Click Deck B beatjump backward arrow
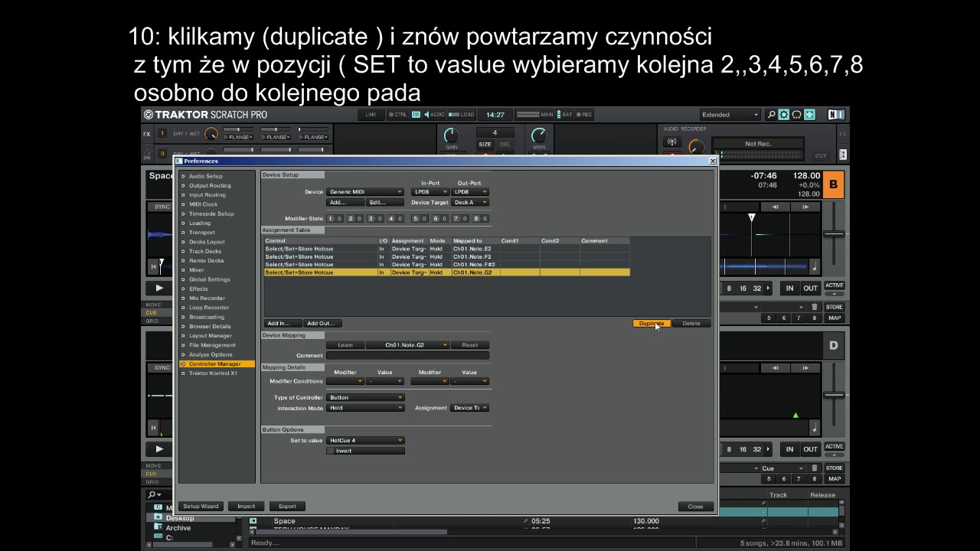The image size is (980, 551). (x=776, y=207)
